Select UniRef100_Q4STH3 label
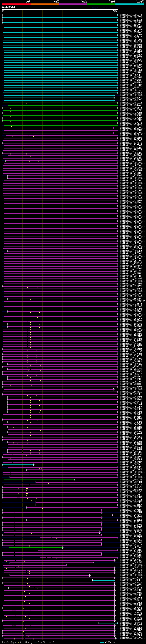 click(x=131, y=550)
